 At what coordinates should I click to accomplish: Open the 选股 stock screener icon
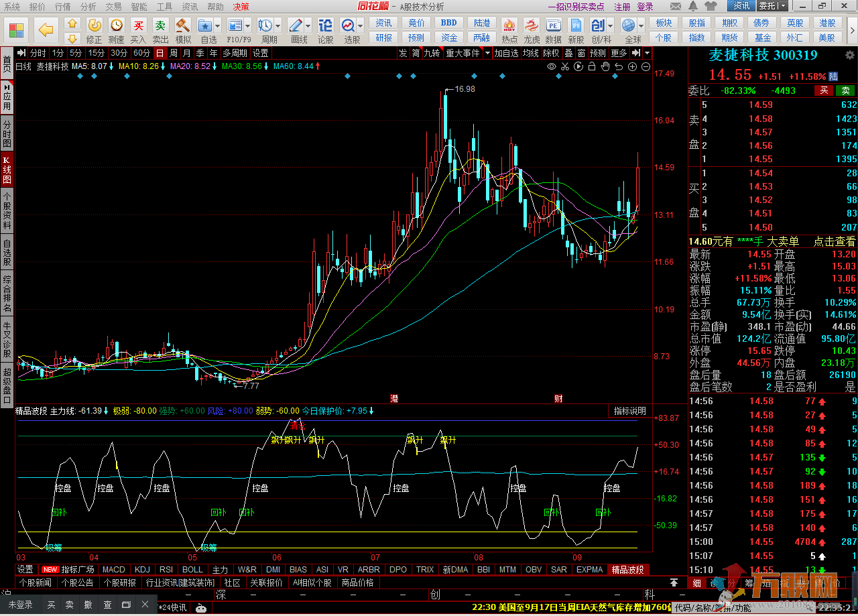(x=348, y=25)
